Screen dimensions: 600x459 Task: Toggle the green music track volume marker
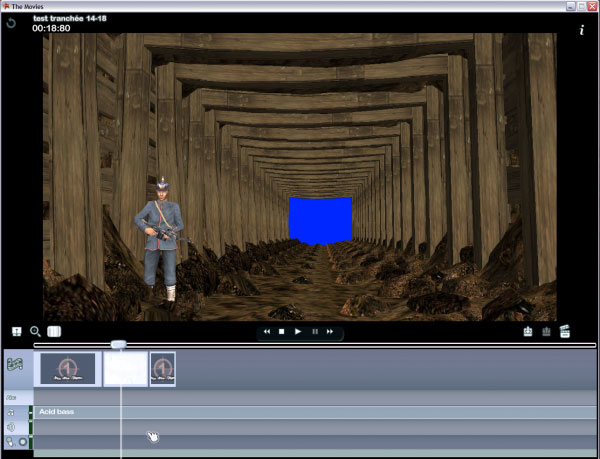pos(31,413)
